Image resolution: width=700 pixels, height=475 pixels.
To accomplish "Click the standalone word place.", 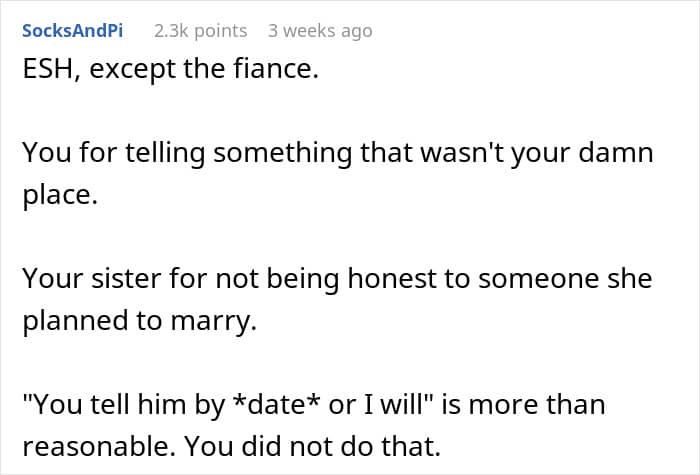I will (x=60, y=195).
